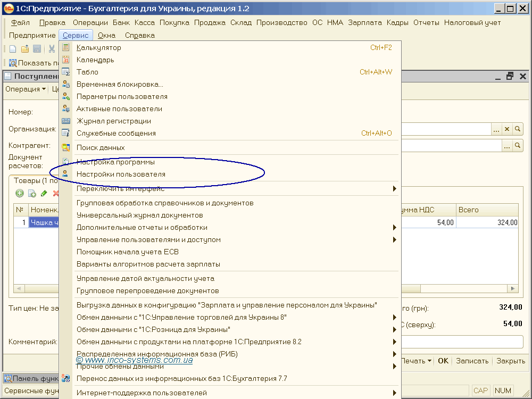Click the Закрыть button

(x=511, y=361)
